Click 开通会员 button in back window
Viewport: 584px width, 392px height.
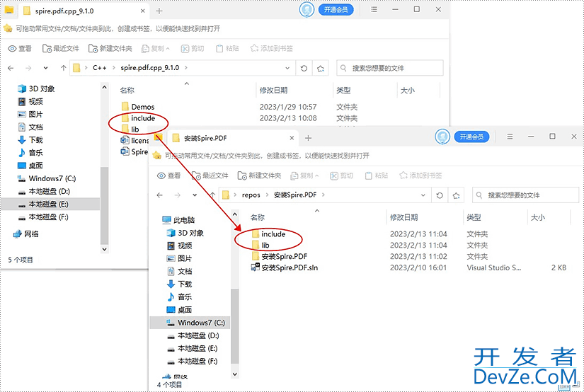(x=336, y=10)
